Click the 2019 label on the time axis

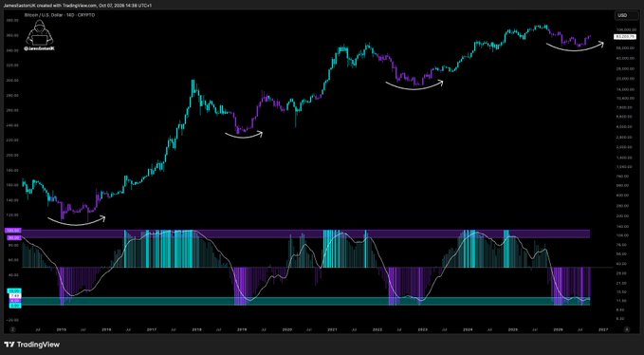(x=242, y=329)
